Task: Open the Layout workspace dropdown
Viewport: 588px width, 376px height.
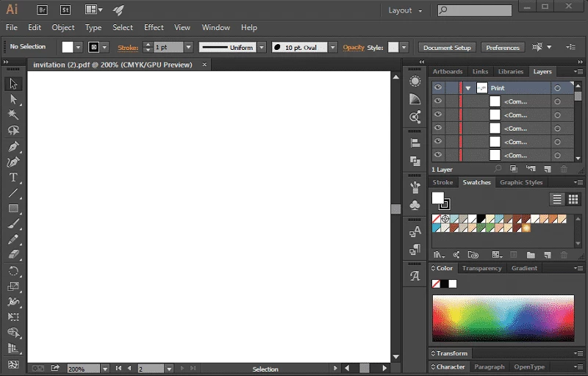Action: pos(405,10)
